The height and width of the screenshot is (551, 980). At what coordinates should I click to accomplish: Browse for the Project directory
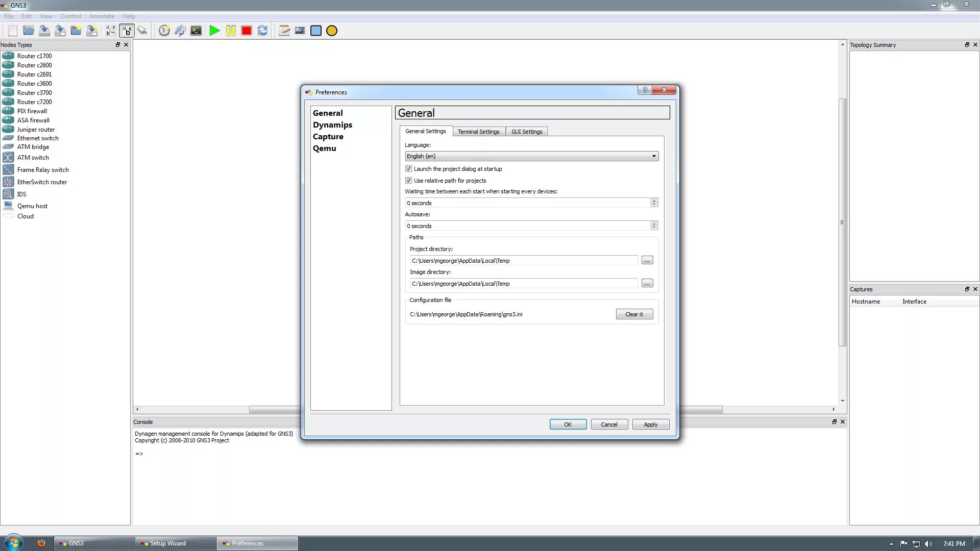click(x=647, y=261)
